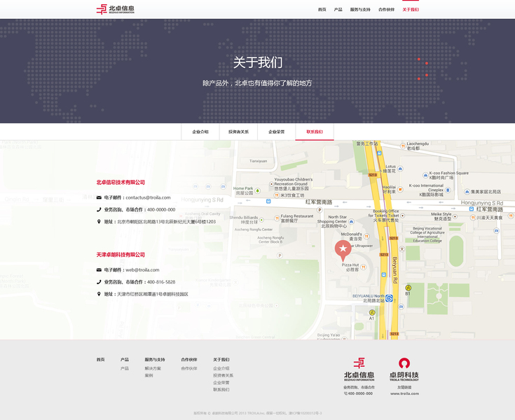
Task: Click the 北卓信息 logo in header
Action: pyautogui.click(x=116, y=9)
